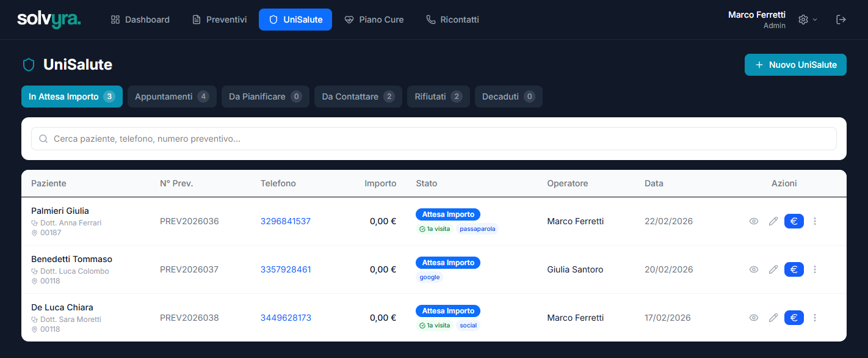Click Attesa Importo badge for PREV2026037
868x358 pixels.
(448, 263)
